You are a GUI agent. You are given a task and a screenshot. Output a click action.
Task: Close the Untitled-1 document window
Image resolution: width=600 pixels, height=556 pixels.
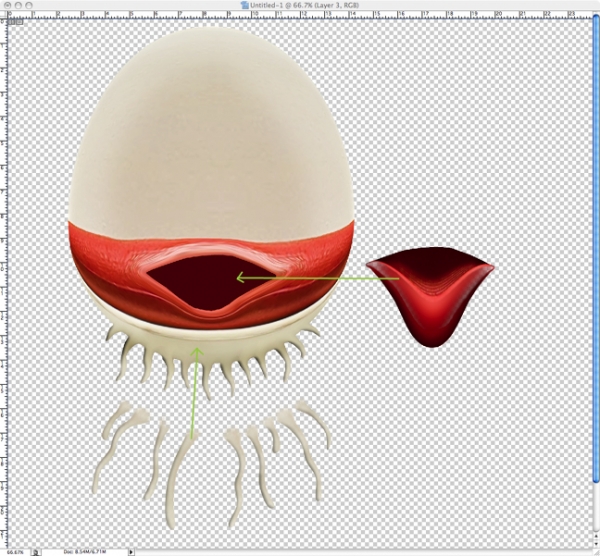[7, 5]
